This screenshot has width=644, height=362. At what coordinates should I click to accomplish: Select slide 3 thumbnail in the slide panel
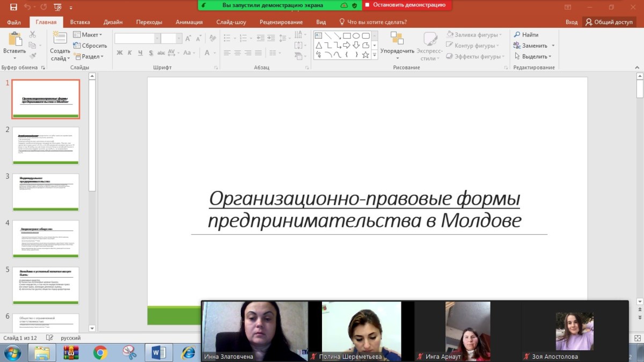[46, 192]
